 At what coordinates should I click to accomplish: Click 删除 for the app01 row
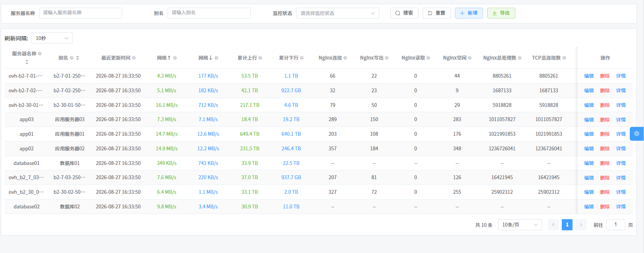pyautogui.click(x=605, y=134)
